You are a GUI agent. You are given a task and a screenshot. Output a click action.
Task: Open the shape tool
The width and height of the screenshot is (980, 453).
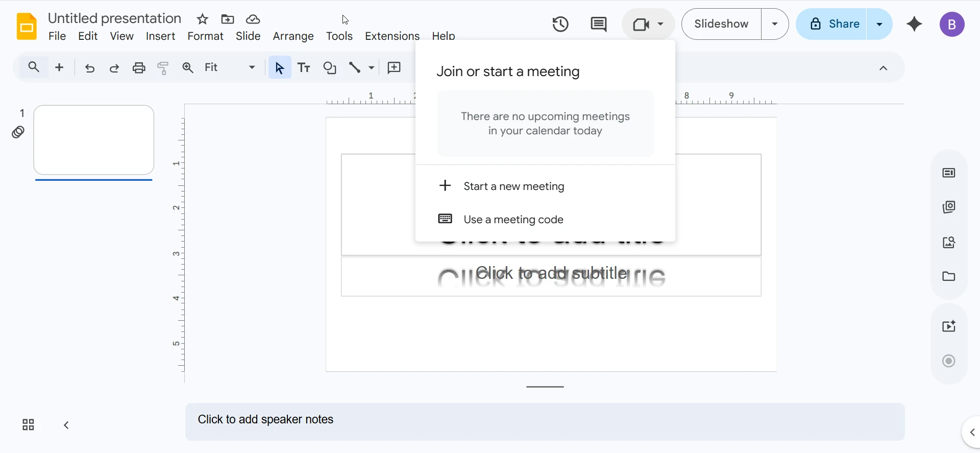click(330, 67)
